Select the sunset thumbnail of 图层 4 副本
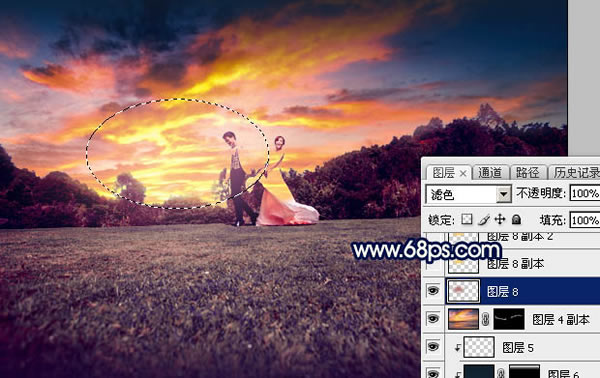600x378 pixels. tap(463, 319)
